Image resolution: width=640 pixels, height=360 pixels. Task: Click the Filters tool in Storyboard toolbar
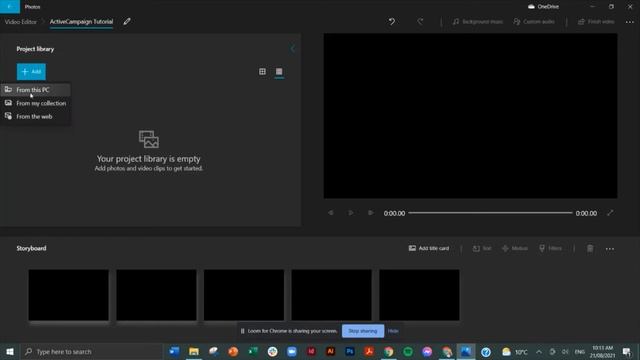550,248
